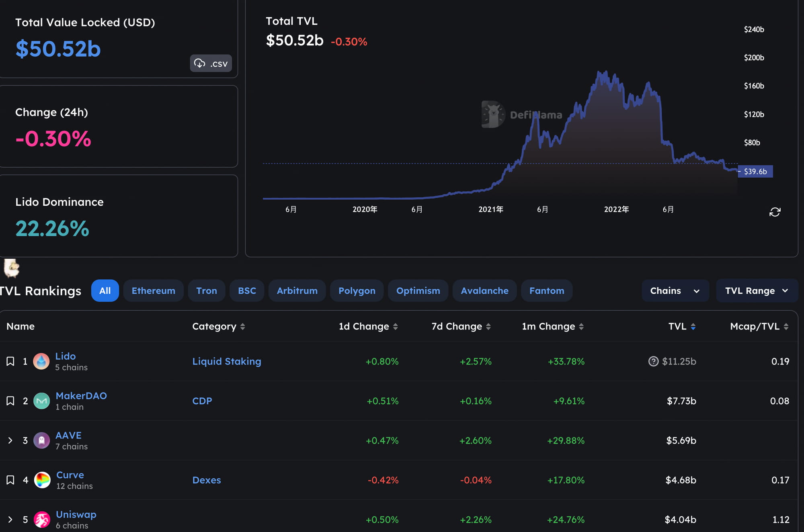Click the Lido logo icon

pyautogui.click(x=41, y=361)
